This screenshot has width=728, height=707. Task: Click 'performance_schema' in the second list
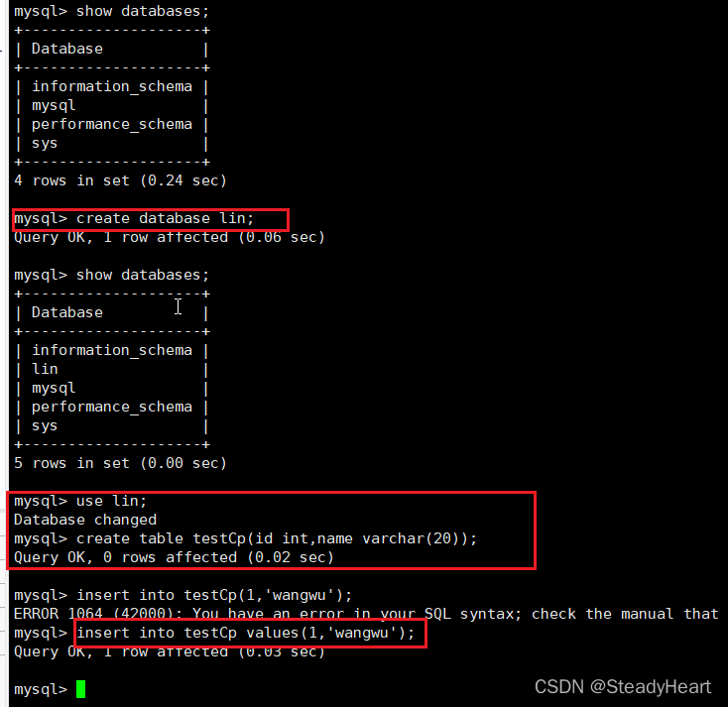tap(112, 407)
